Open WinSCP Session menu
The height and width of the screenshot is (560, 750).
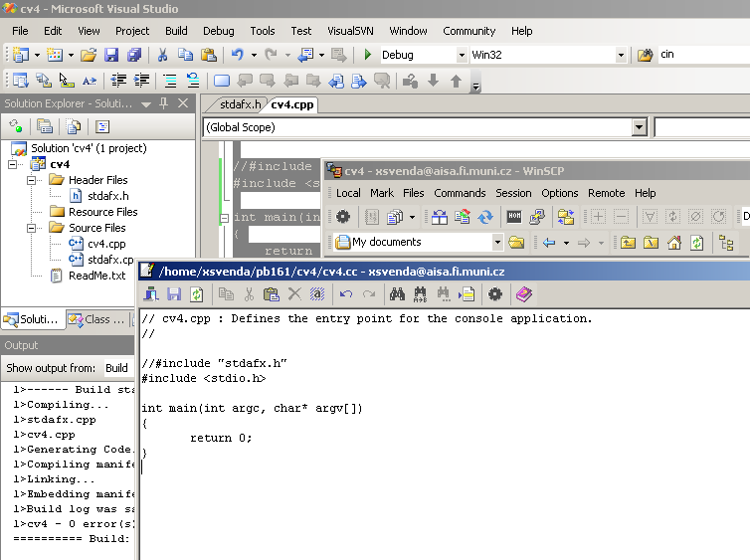[x=513, y=193]
